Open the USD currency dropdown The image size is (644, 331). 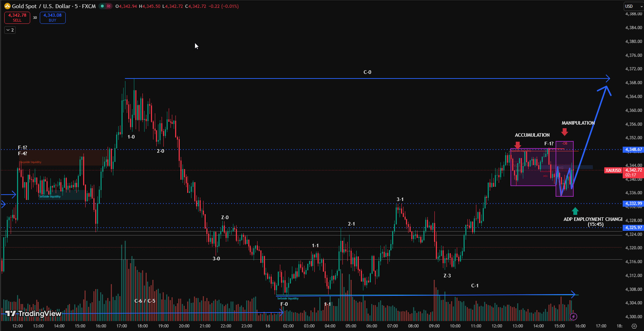[634, 6]
